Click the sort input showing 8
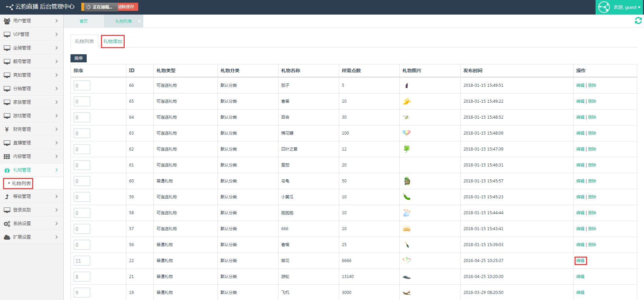Viewport: 644px width, 300px height. tap(82, 277)
